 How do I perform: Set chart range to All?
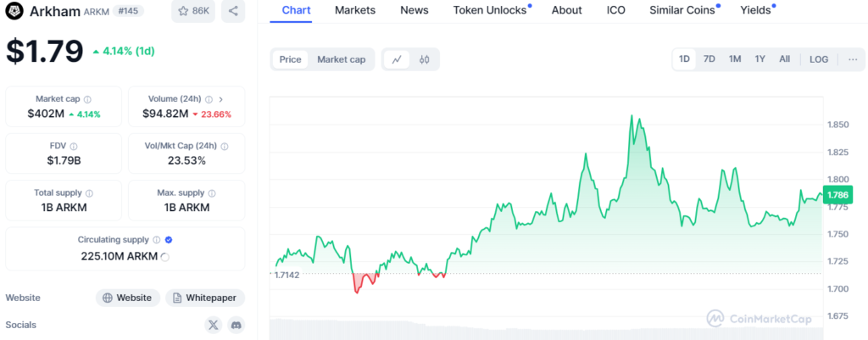point(784,59)
